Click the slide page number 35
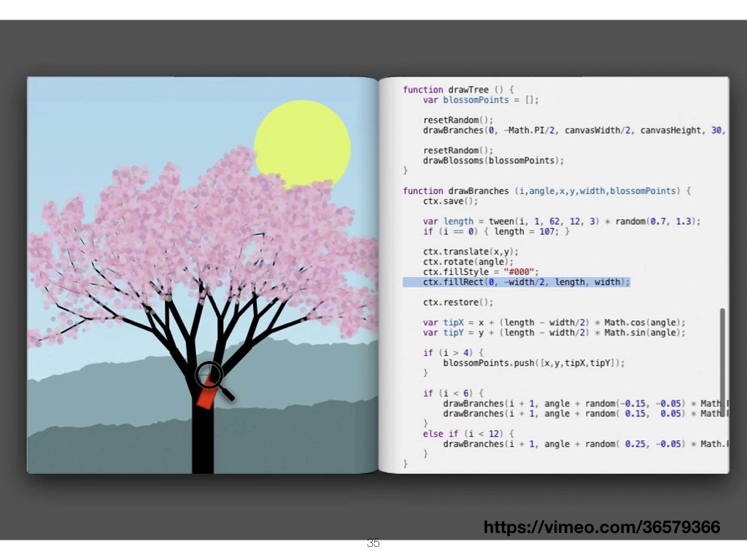Image resolution: width=747 pixels, height=560 pixels. tap(373, 543)
